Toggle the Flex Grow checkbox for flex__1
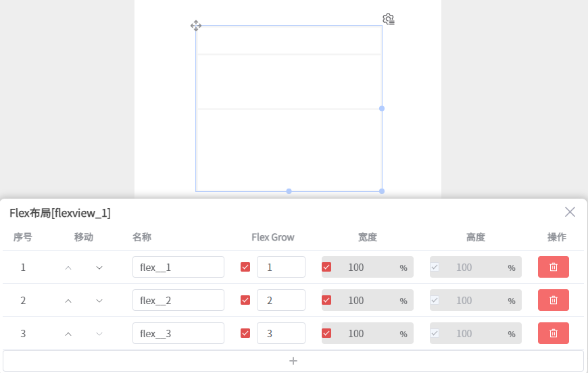 [x=245, y=267]
